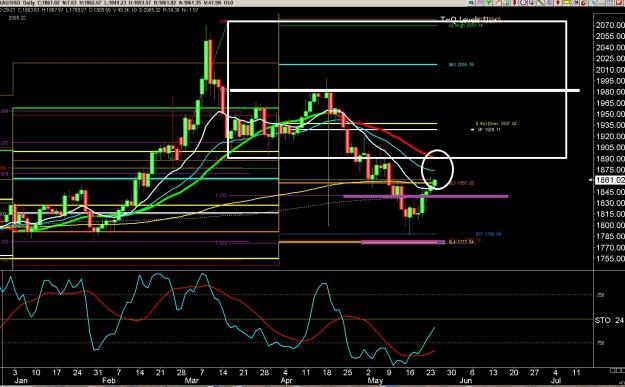
Task: Select the blue 1788.09 level label
Action: tap(488, 234)
